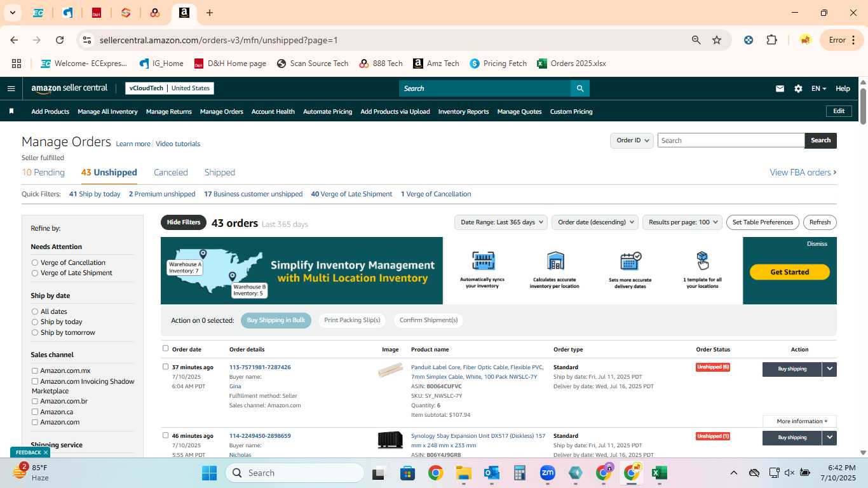Select Verge of Cancellation radio button
The width and height of the screenshot is (868, 488).
click(x=35, y=262)
